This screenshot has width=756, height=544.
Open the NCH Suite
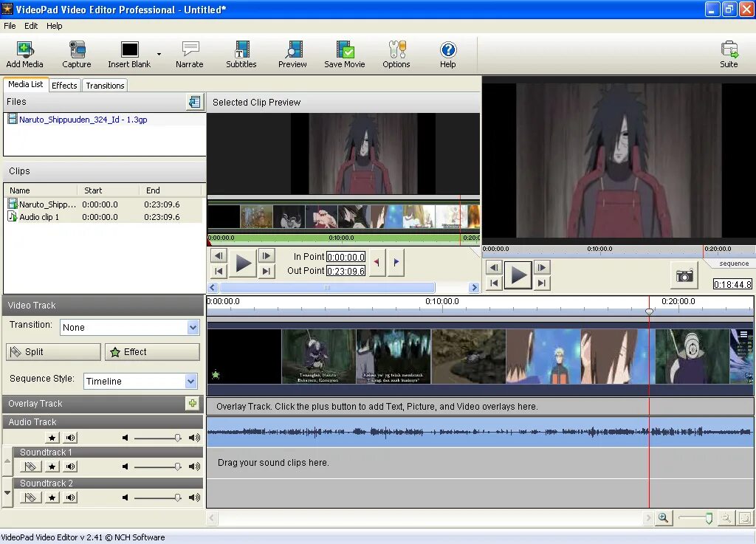click(x=729, y=55)
